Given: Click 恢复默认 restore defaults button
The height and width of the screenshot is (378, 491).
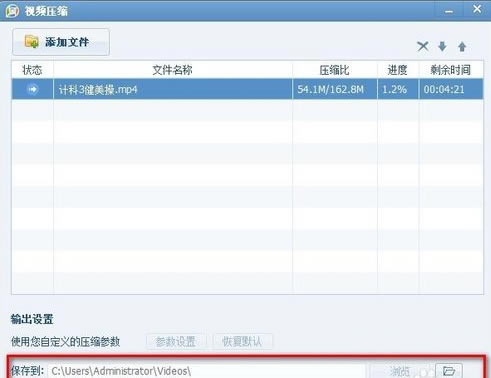Looking at the screenshot, I should point(242,341).
